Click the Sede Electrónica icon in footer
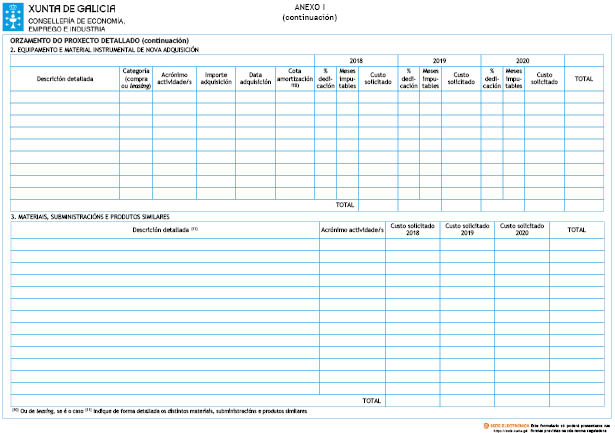Screen dimensions: 615x433 tap(486, 426)
